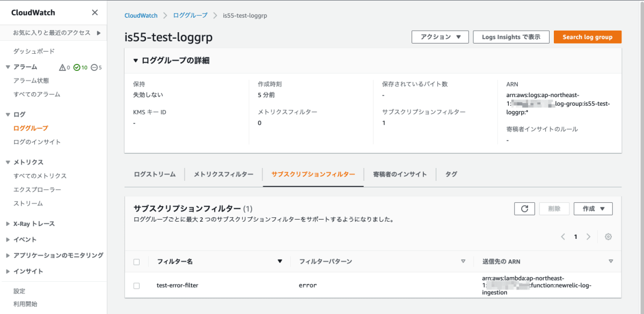The height and width of the screenshot is (314, 644).
Task: Open CloudWatch breadcrumb link
Action: [x=141, y=16]
